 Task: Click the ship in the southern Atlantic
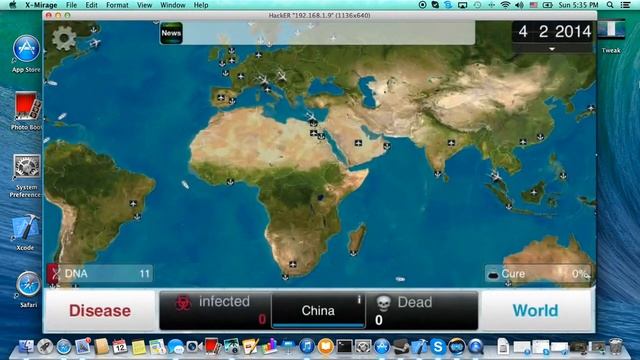click(400, 279)
